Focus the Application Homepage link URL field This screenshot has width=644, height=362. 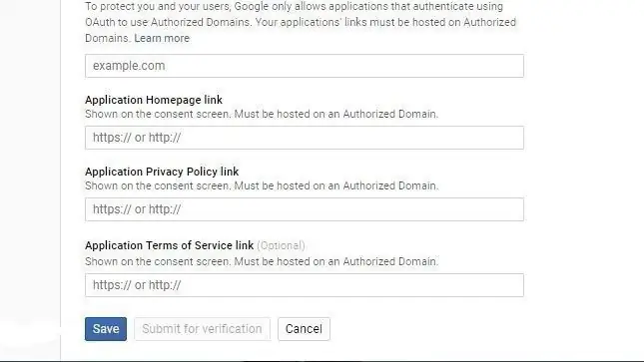tap(305, 138)
